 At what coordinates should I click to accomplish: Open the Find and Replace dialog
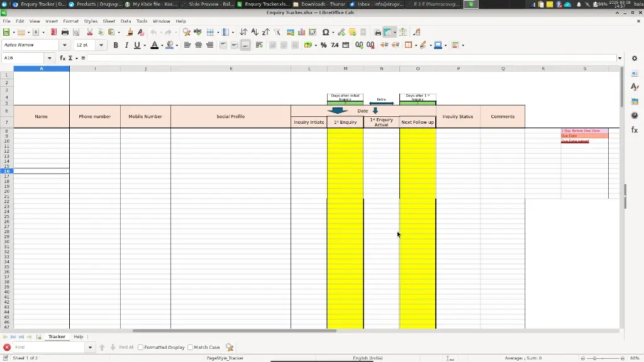(186, 32)
